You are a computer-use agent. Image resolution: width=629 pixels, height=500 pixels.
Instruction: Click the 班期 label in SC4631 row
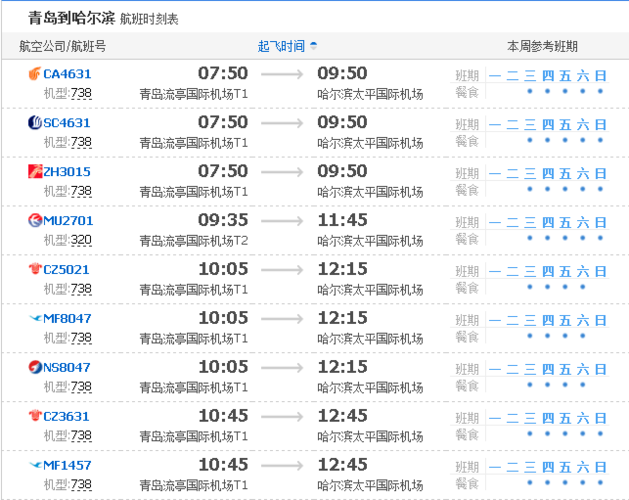point(467,124)
